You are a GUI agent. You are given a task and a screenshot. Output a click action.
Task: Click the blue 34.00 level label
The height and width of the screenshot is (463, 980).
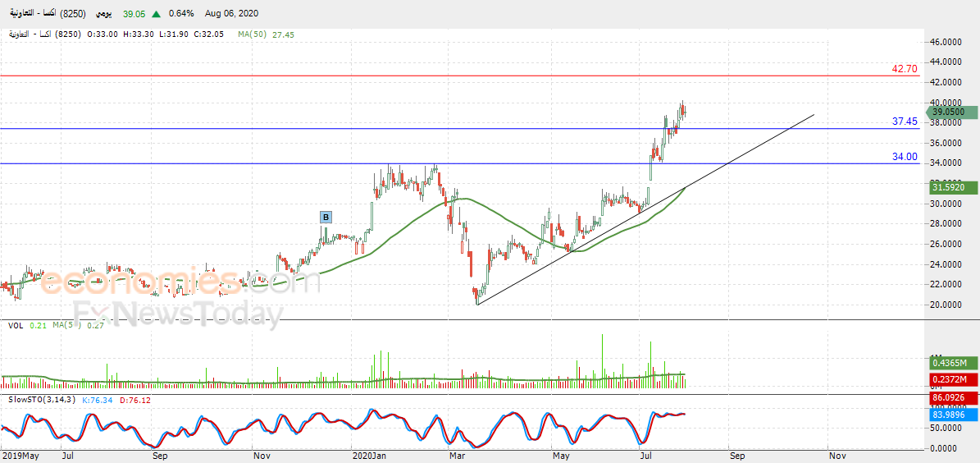coord(905,157)
